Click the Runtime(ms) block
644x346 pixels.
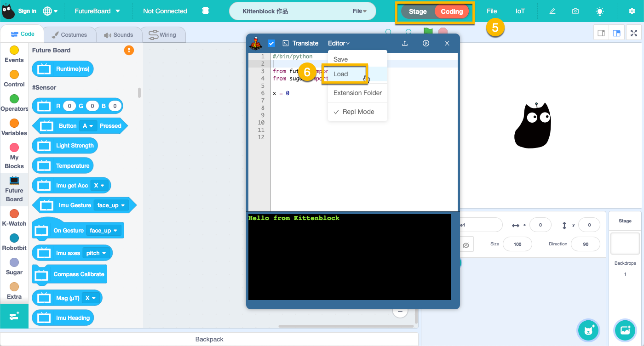63,69
